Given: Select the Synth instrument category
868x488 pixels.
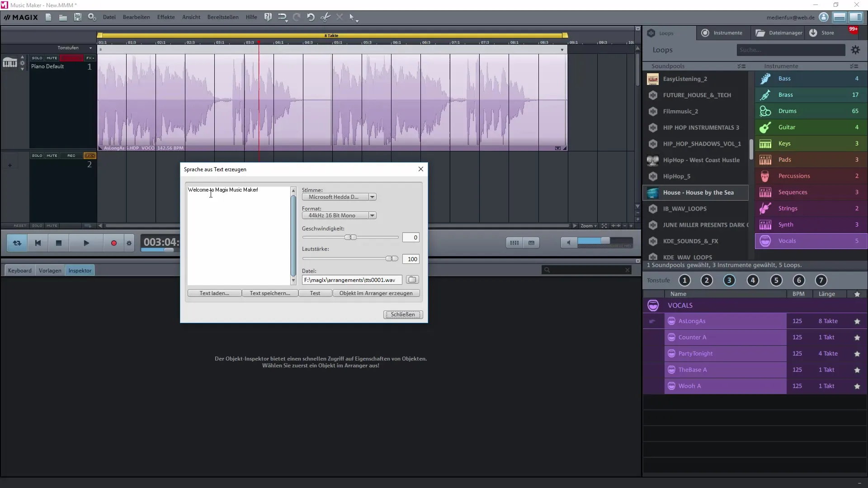Looking at the screenshot, I should click(x=811, y=225).
